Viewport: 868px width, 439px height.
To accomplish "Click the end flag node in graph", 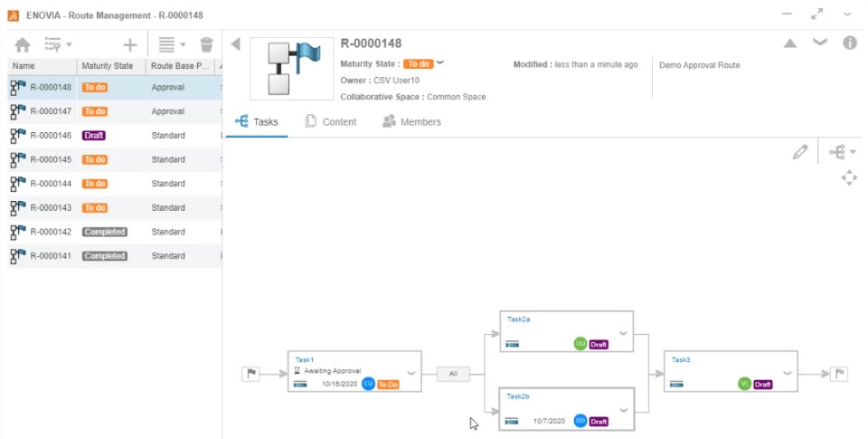I will coord(839,374).
